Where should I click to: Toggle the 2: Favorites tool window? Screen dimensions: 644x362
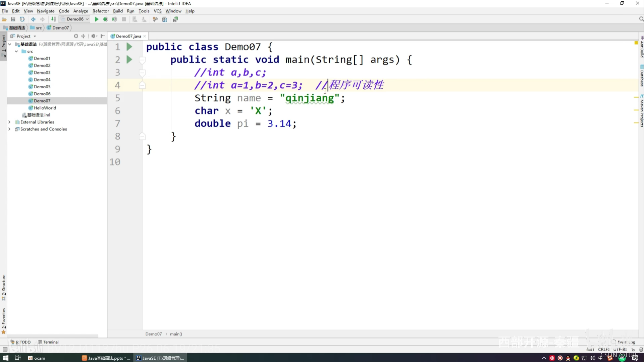tap(4, 321)
